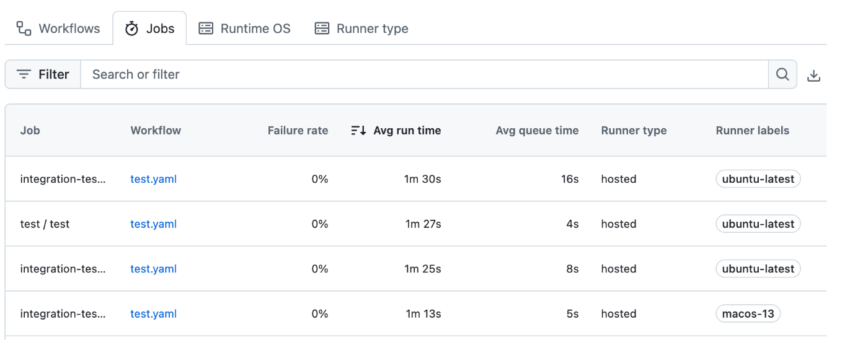Viewport: 868px width, 340px height.
Task: Sort by the Job column header
Action: (x=30, y=130)
